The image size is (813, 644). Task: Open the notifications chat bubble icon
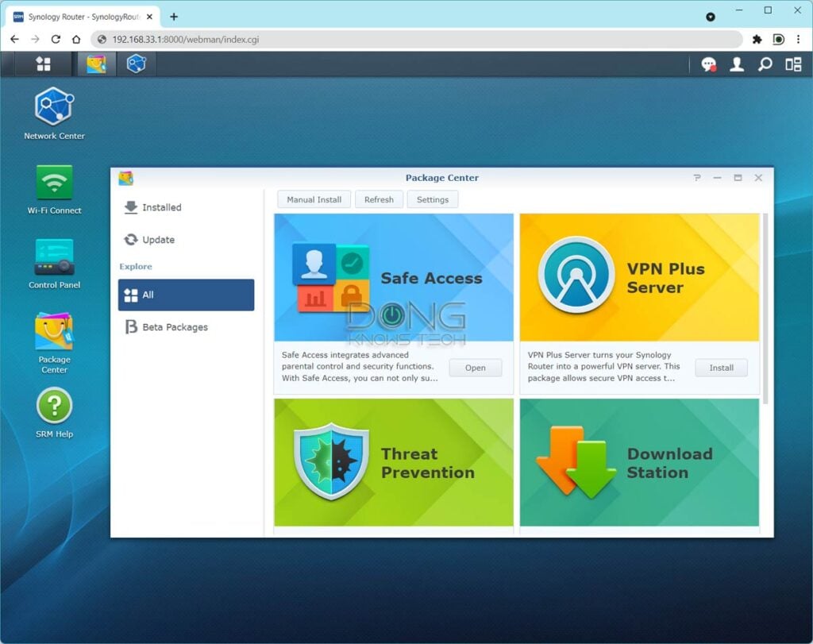[709, 64]
